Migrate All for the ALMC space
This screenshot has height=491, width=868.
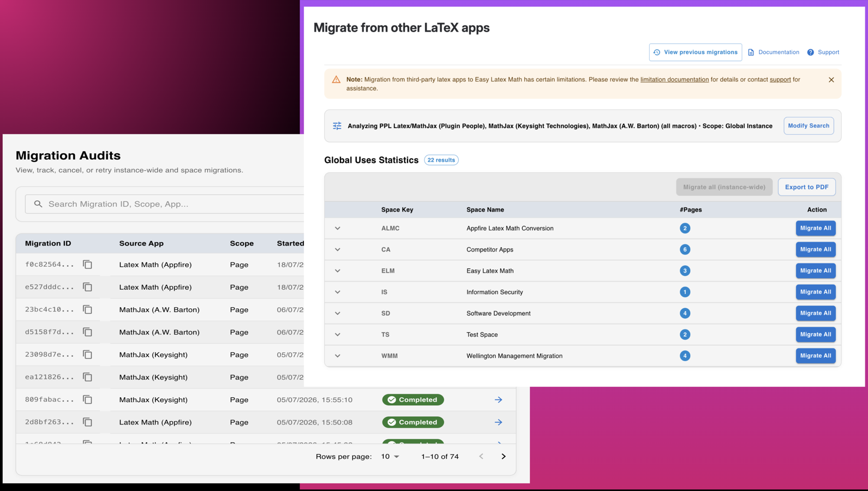(x=816, y=228)
